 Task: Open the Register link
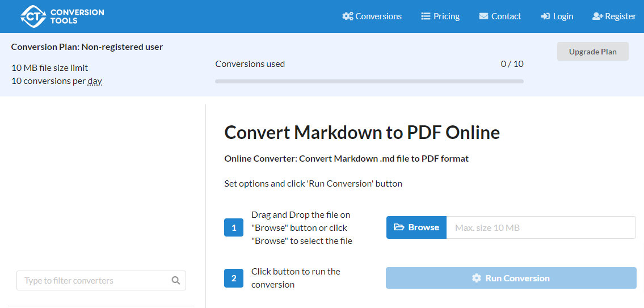[x=614, y=16]
